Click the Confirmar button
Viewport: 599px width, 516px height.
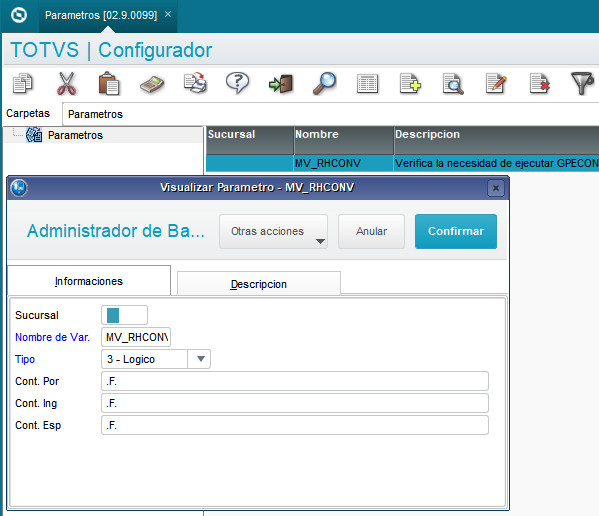pyautogui.click(x=456, y=231)
